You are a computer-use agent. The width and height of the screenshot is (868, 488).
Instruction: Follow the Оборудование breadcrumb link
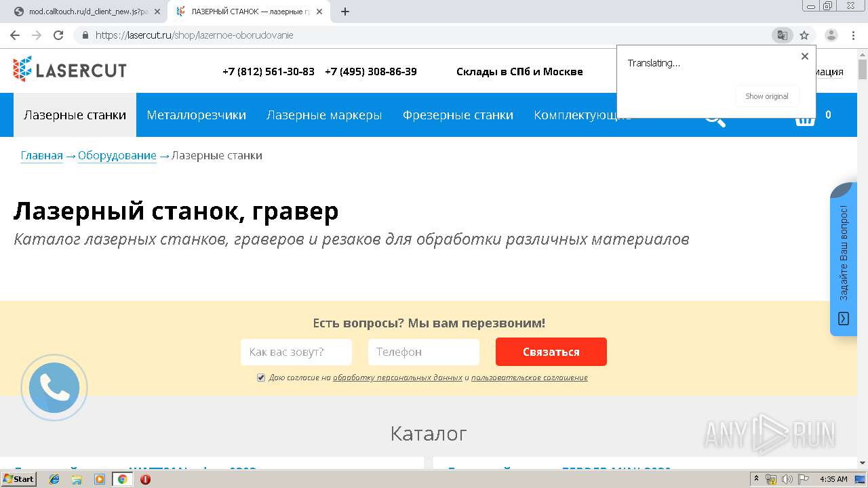tap(117, 155)
